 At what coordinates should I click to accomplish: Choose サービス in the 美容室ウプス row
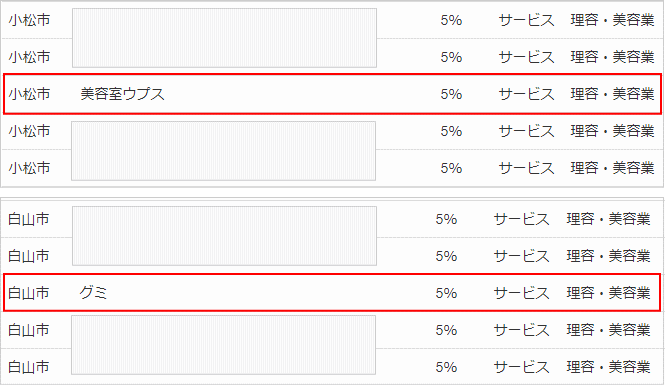click(526, 94)
